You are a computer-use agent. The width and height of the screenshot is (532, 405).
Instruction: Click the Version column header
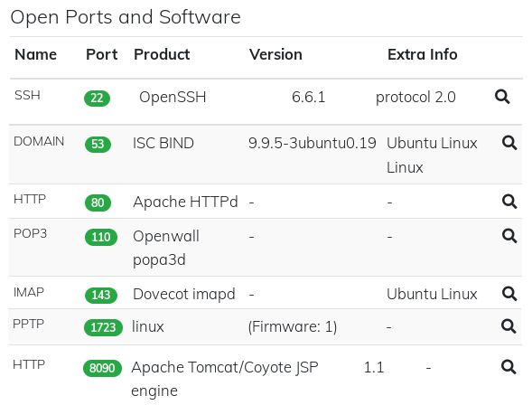275,54
